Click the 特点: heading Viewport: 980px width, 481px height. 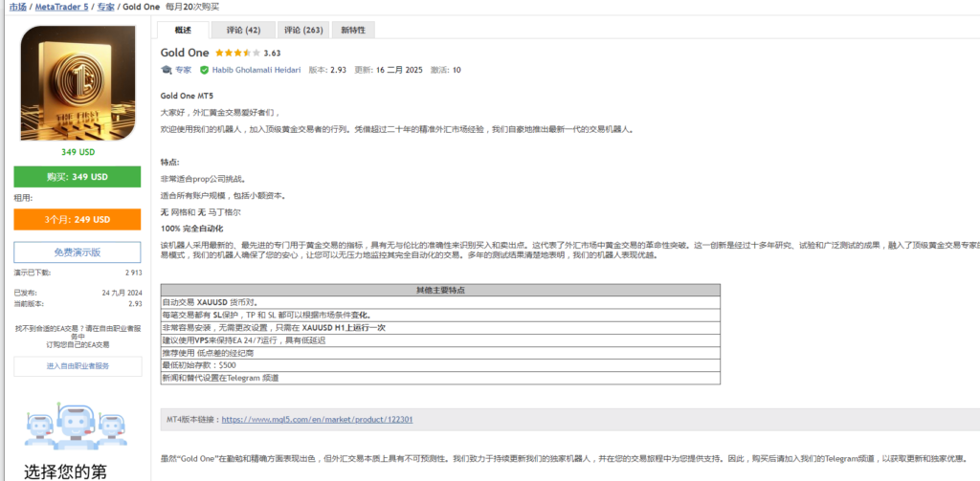[x=170, y=162]
